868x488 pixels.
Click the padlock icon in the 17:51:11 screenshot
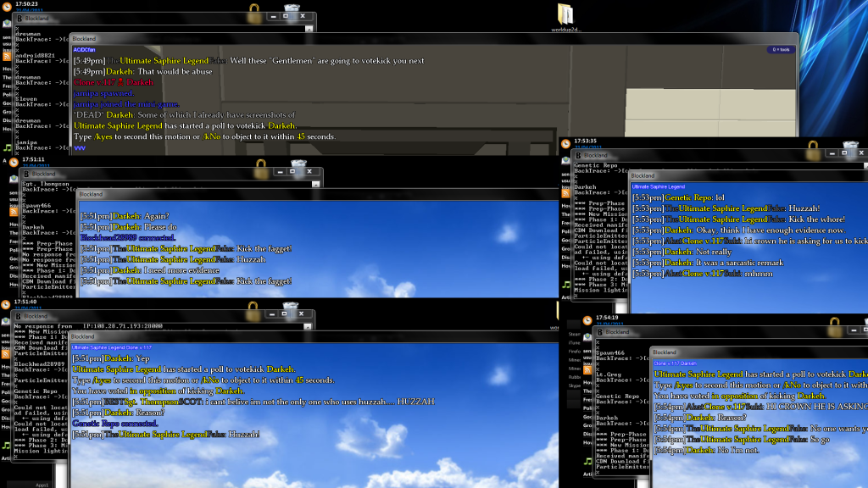click(x=261, y=169)
